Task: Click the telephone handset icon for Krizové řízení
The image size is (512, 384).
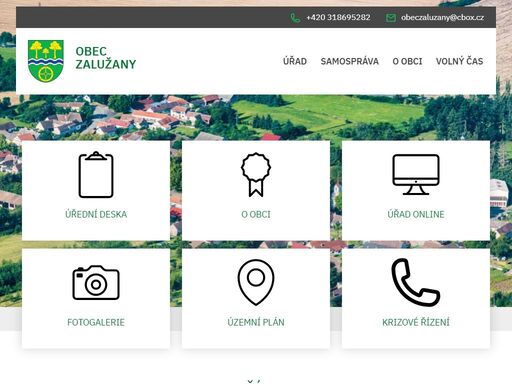Action: click(x=416, y=282)
